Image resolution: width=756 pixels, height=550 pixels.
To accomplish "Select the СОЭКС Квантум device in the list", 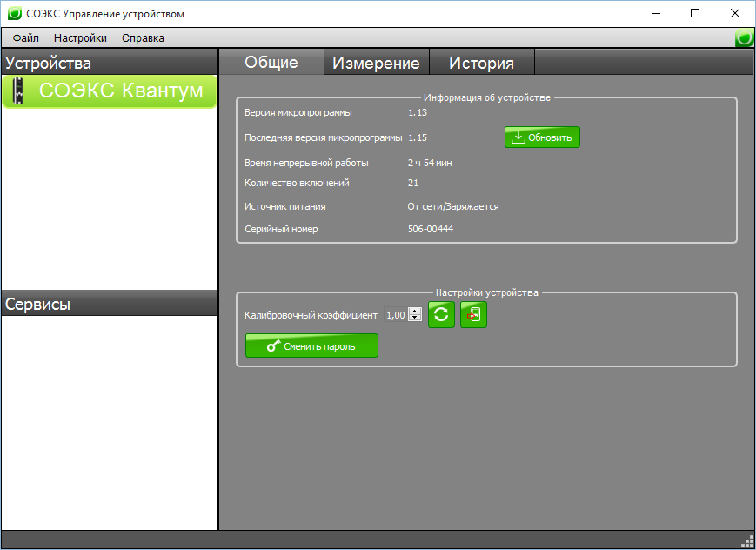I will tap(110, 91).
